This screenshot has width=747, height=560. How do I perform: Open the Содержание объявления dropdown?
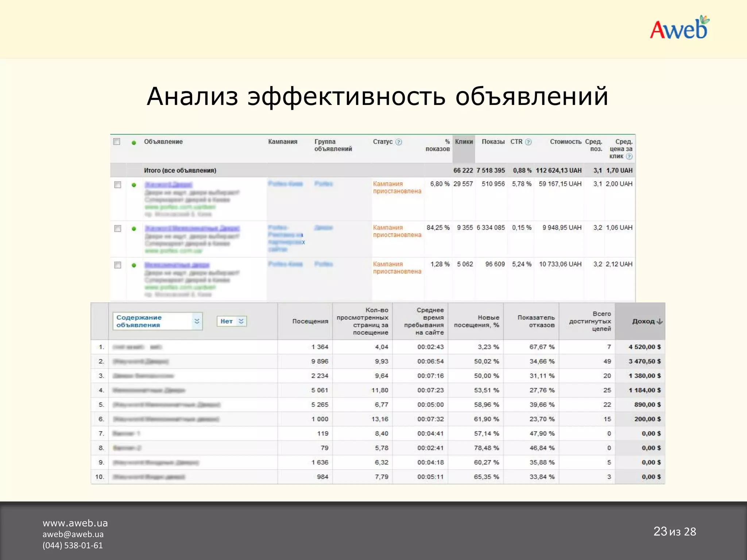click(x=157, y=321)
